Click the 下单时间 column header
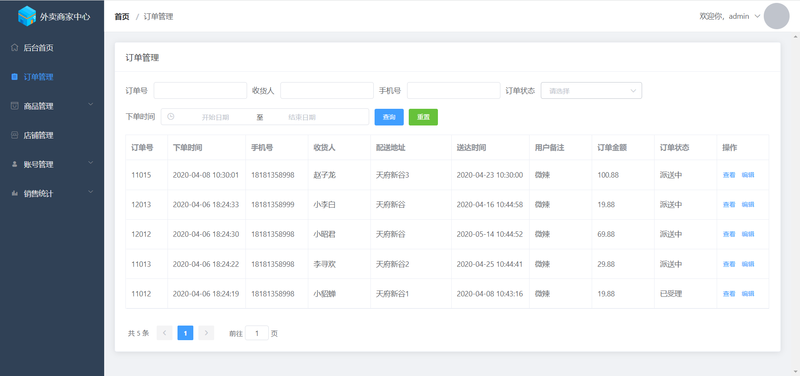 [187, 147]
